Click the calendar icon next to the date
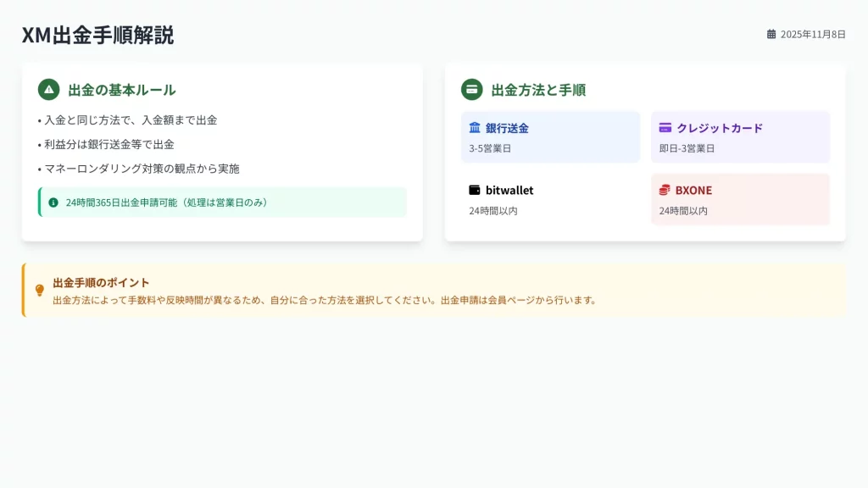Image resolution: width=868 pixels, height=488 pixels. pos(771,35)
